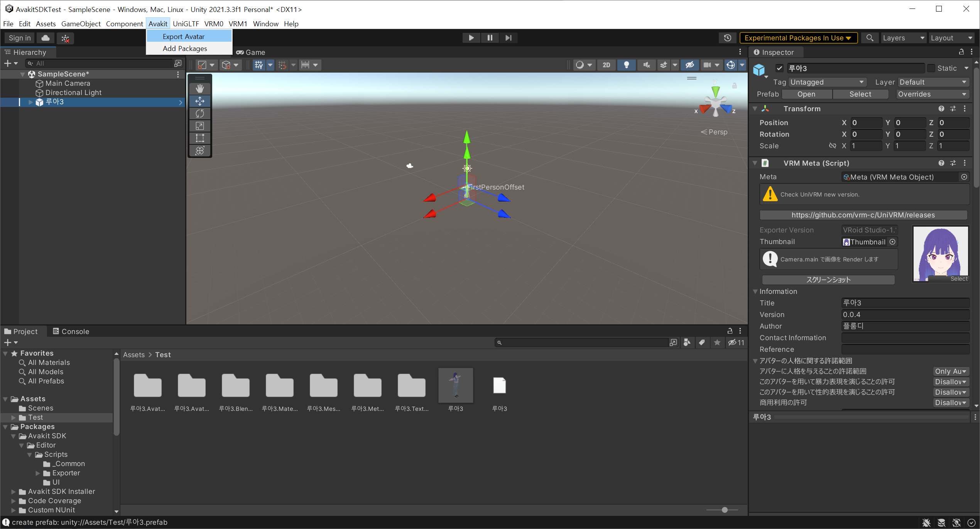Click the Sign in button
980x529 pixels.
[x=20, y=38]
